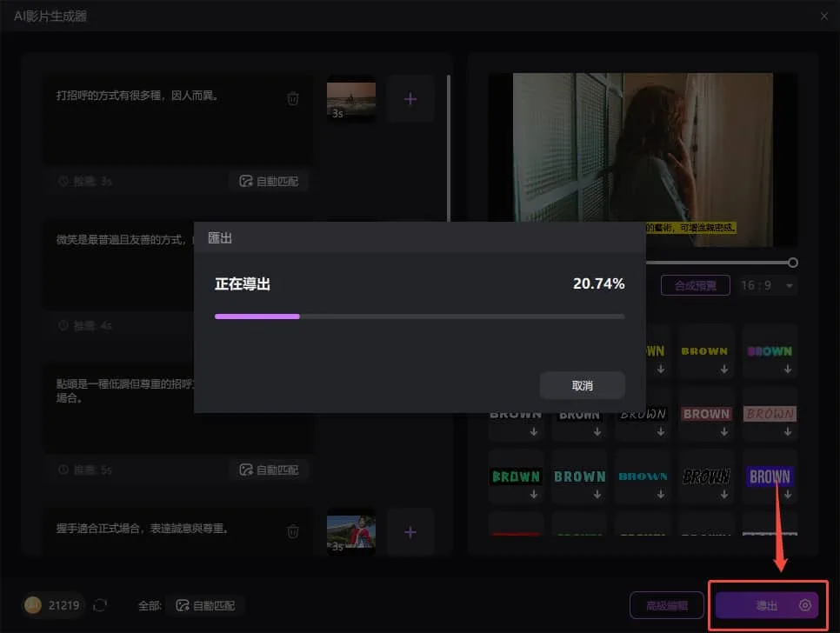Click the refresh icon beside the coin balance
The image size is (840, 633).
[101, 605]
